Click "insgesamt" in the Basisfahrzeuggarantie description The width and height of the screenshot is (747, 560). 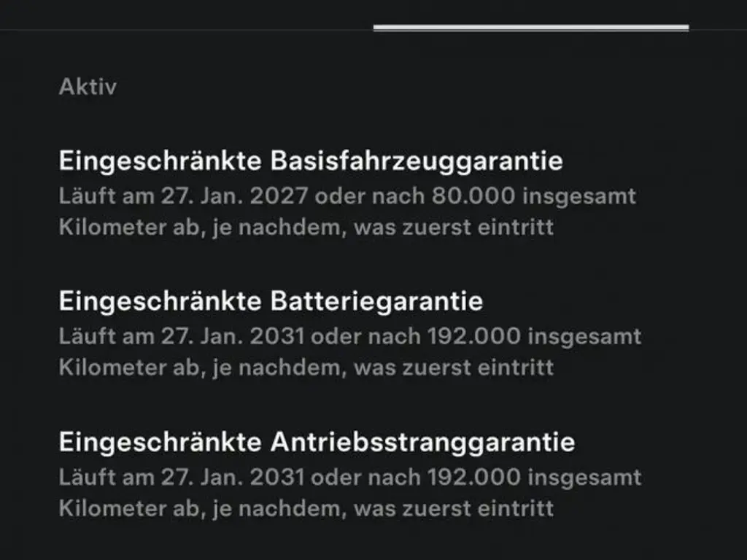pos(580,196)
